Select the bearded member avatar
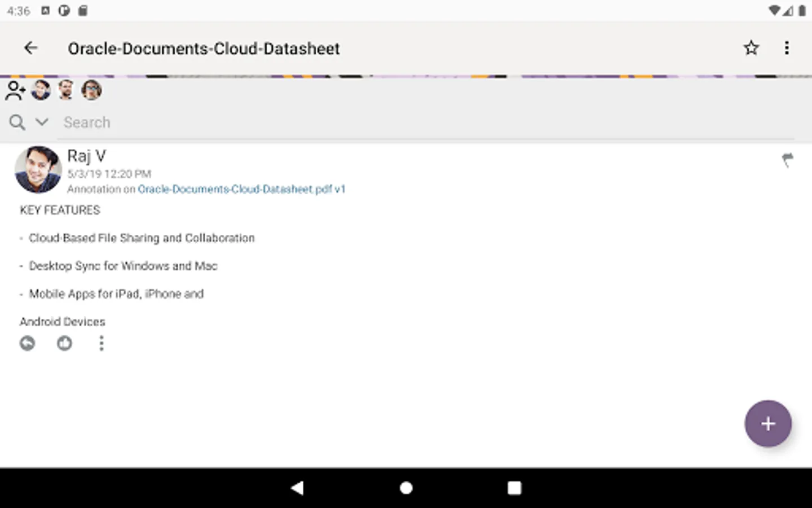812x508 pixels. 66,90
